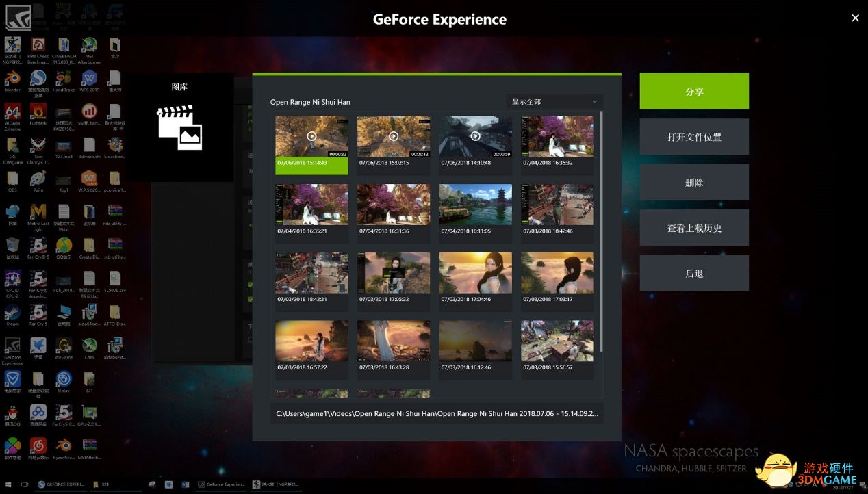Screen dimensions: 868x494
Task: Click the 'Open Range Ni Shui Han' gallery title
Action: pos(310,102)
